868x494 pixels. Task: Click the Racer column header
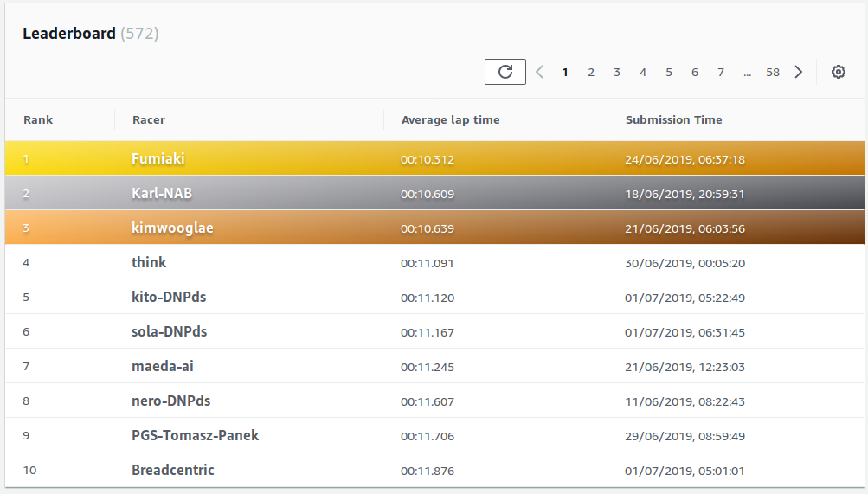(148, 119)
